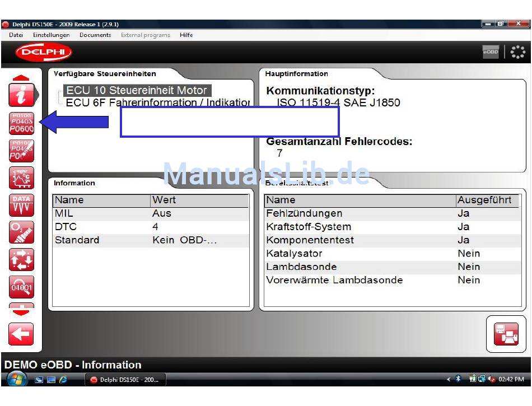Click the print report icon at bottom right
532x406 pixels.
[x=506, y=334]
